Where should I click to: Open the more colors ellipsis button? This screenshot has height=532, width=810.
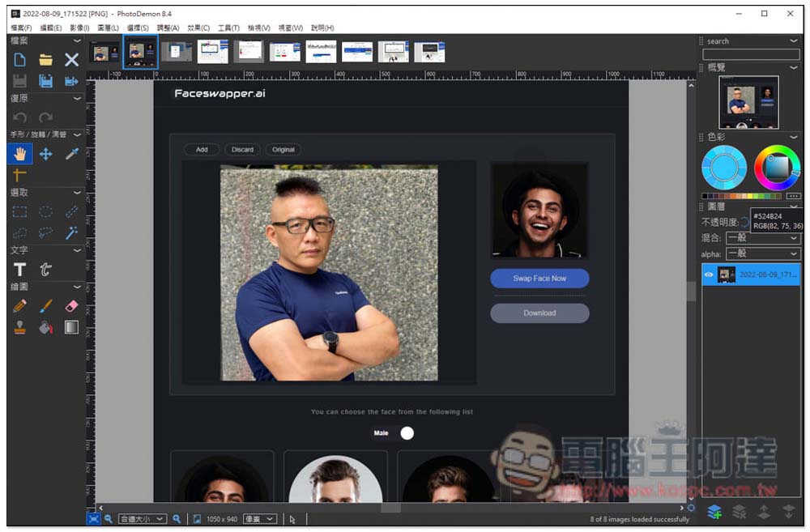pos(794,196)
